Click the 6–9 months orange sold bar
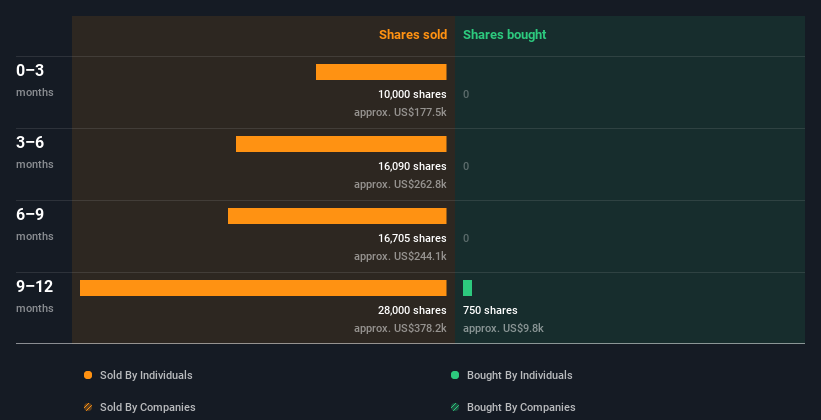821x420 pixels. tap(337, 216)
